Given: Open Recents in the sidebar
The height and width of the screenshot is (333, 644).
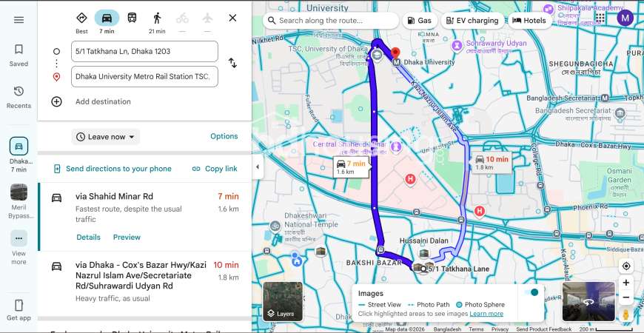Looking at the screenshot, I should (19, 98).
